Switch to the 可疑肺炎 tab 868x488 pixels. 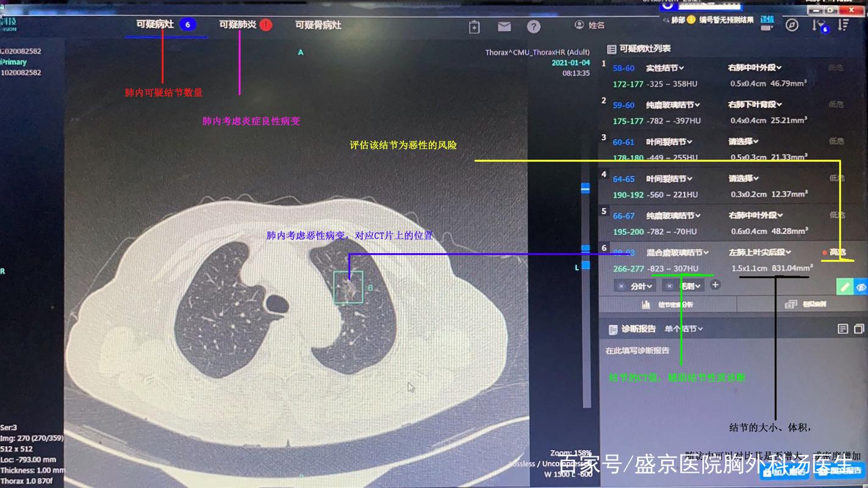pos(246,25)
